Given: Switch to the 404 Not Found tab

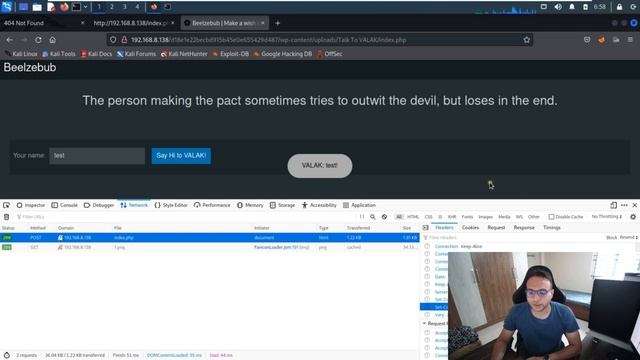Looking at the screenshot, I should 41,23.
